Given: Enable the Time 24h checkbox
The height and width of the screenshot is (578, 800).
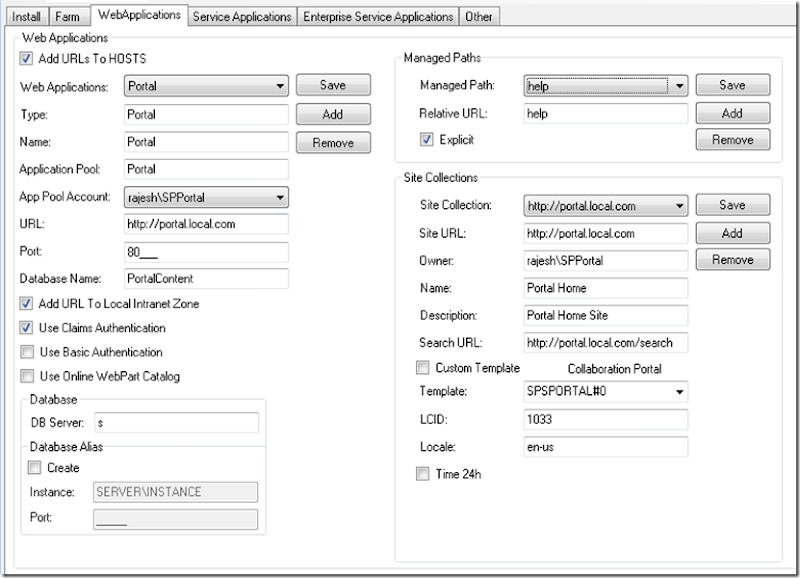Looking at the screenshot, I should (x=423, y=474).
